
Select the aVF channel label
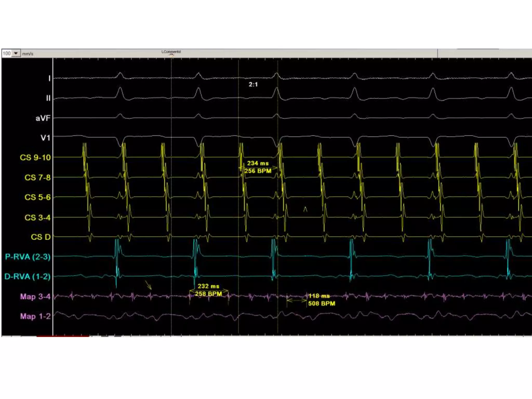[x=43, y=118]
